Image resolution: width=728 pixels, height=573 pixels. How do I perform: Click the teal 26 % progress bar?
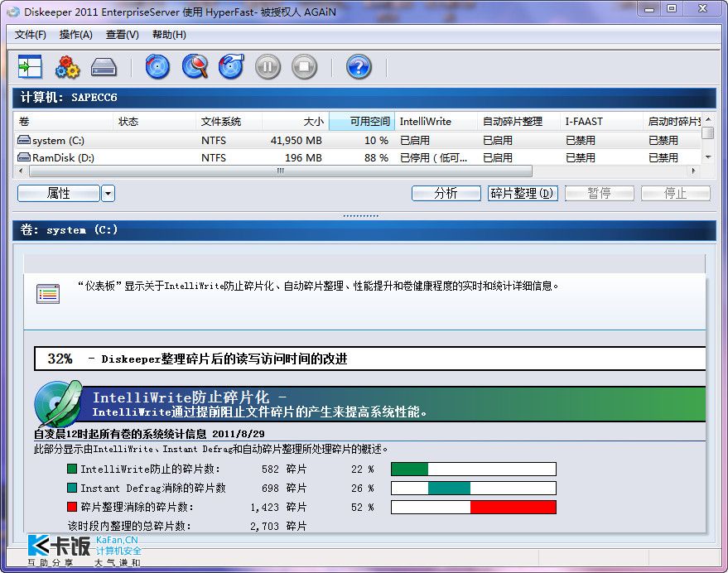point(474,488)
